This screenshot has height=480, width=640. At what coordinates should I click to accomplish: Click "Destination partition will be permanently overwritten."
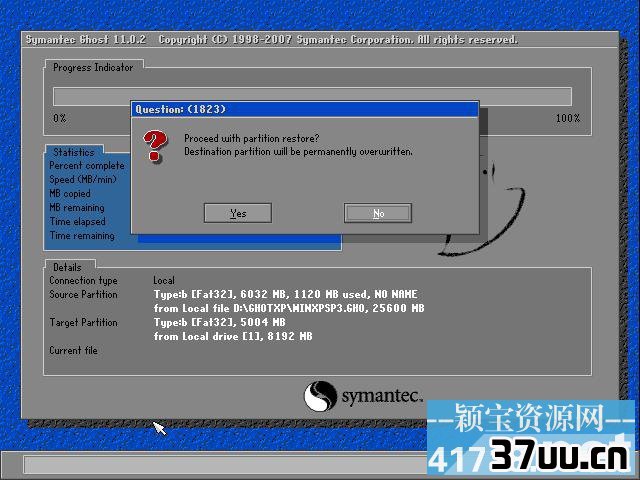[298, 151]
